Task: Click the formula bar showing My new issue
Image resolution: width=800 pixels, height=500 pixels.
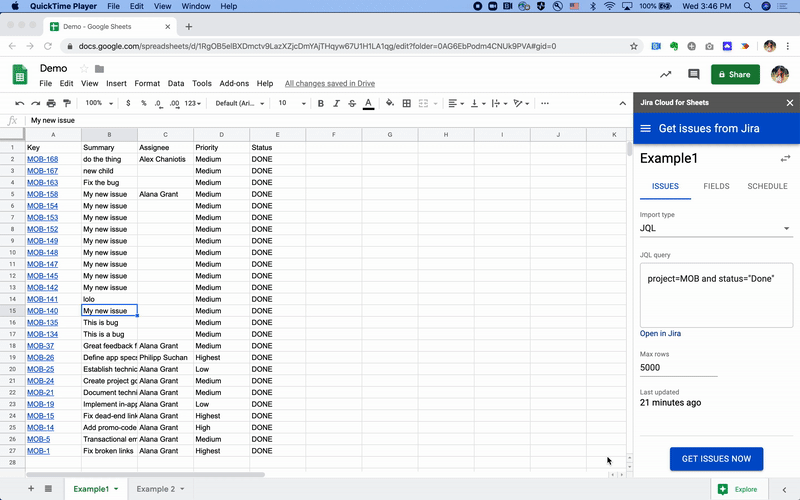Action: [x=327, y=120]
